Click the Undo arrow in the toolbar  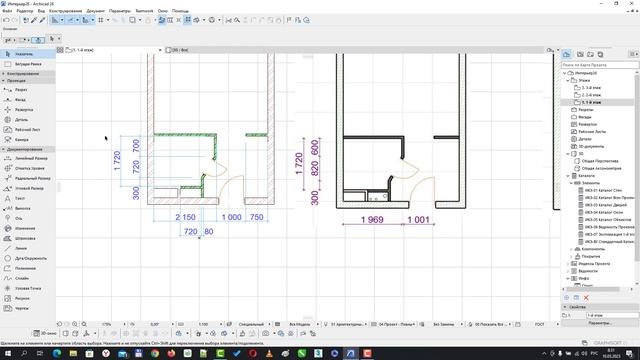pyautogui.click(x=6, y=20)
